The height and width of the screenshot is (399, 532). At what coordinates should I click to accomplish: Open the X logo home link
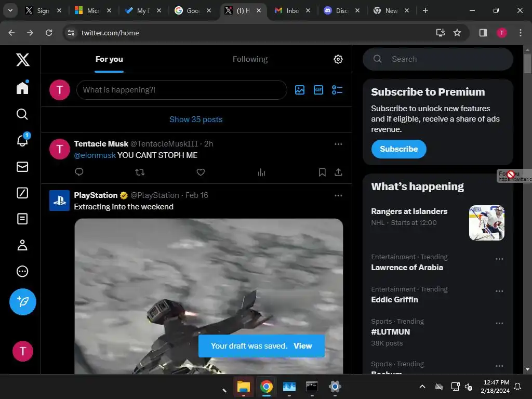click(x=23, y=60)
